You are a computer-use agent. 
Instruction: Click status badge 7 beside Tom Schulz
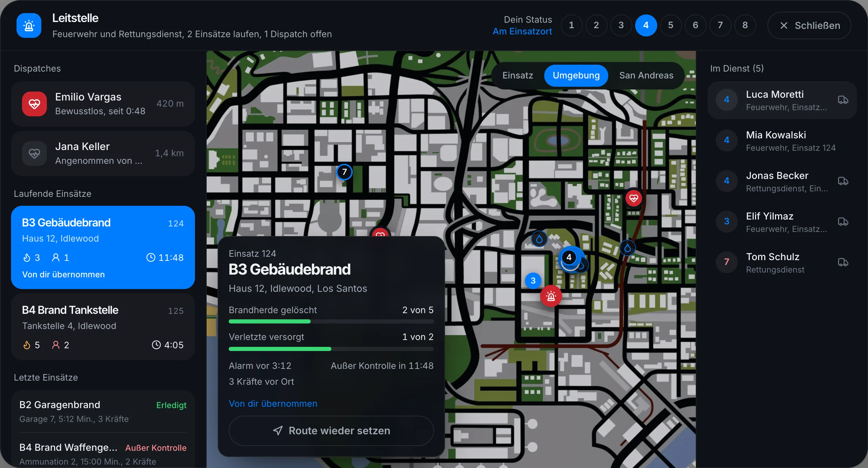(x=727, y=262)
